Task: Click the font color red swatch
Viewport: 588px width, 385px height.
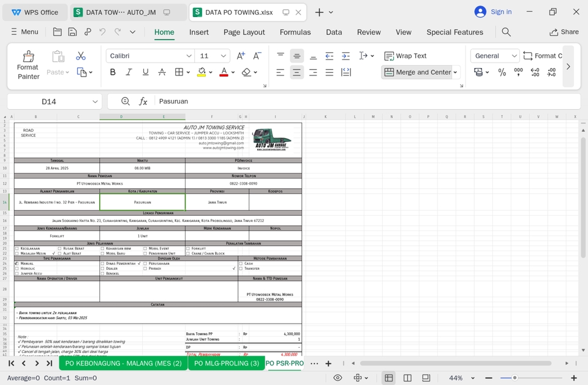Action: tap(224, 72)
